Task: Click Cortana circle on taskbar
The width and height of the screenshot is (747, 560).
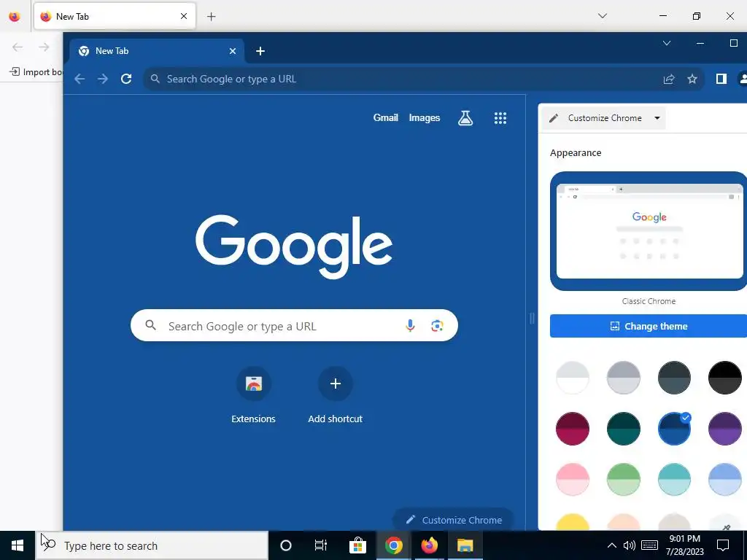Action: (286, 545)
